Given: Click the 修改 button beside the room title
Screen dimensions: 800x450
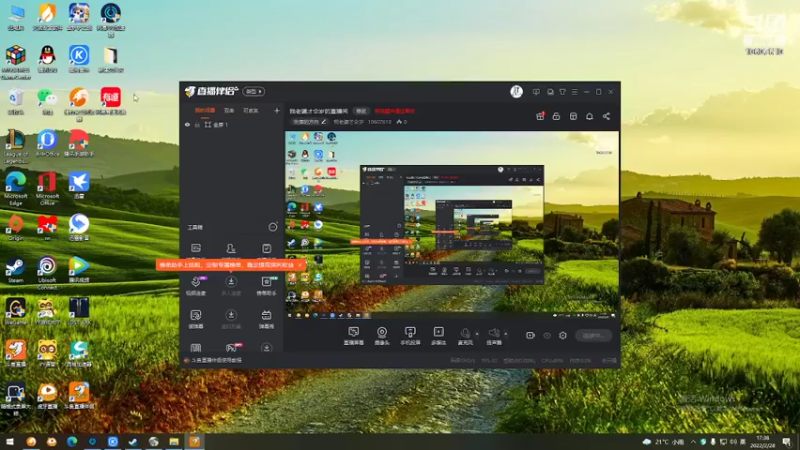Looking at the screenshot, I should [x=361, y=111].
